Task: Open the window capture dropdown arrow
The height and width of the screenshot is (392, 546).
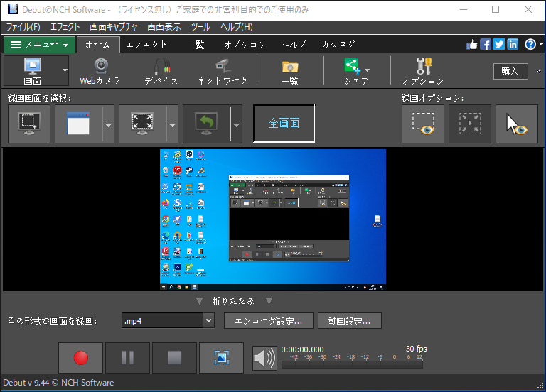Action: pos(109,124)
